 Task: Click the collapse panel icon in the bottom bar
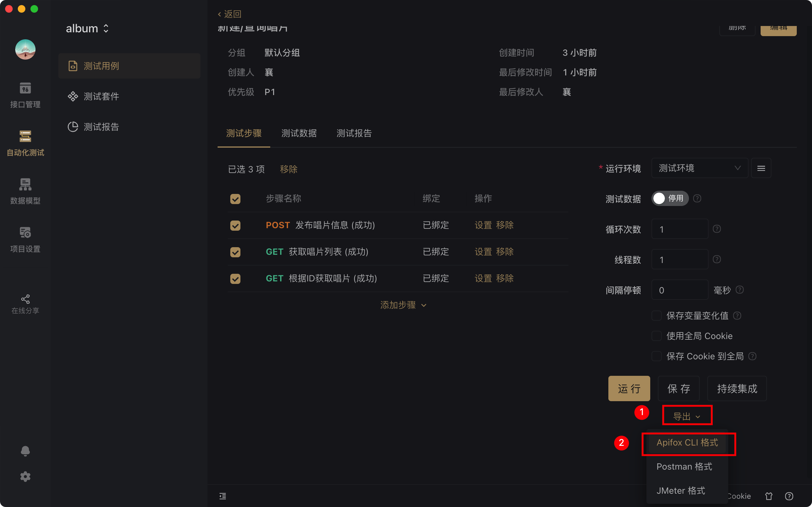point(222,496)
